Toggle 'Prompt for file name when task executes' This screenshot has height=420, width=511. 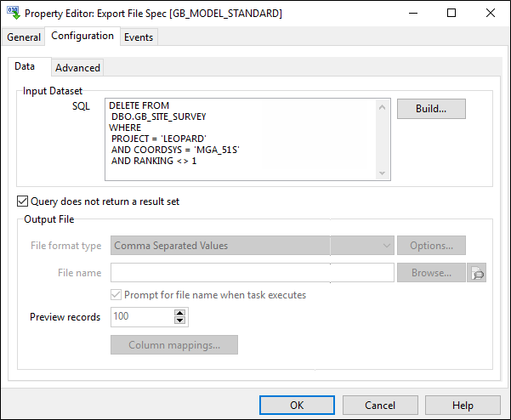pos(116,295)
